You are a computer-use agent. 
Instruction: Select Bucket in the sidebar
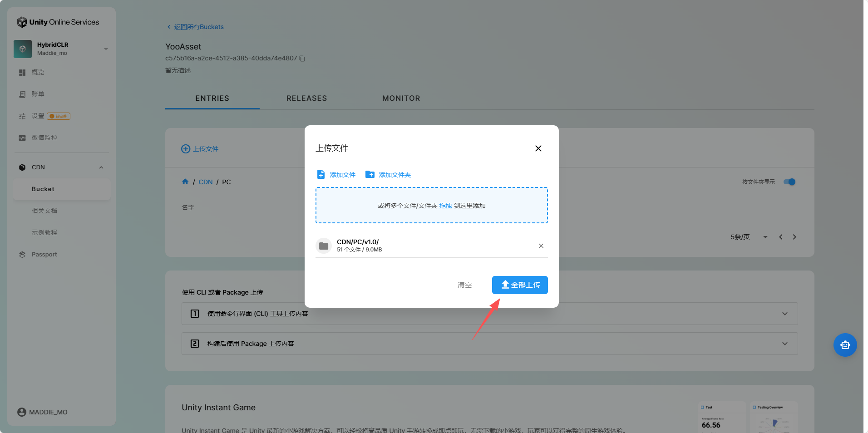62,189
